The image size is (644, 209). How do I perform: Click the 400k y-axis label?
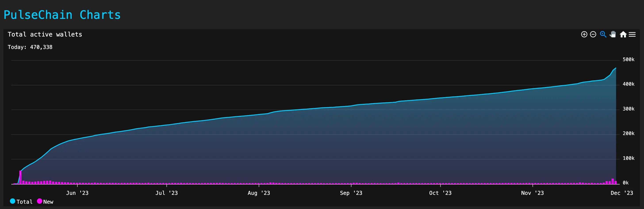click(x=629, y=84)
